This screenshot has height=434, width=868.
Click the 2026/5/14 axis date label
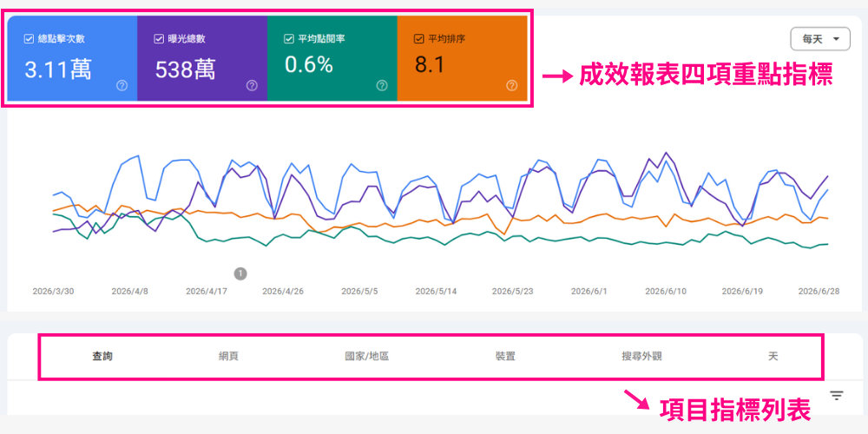click(x=437, y=291)
